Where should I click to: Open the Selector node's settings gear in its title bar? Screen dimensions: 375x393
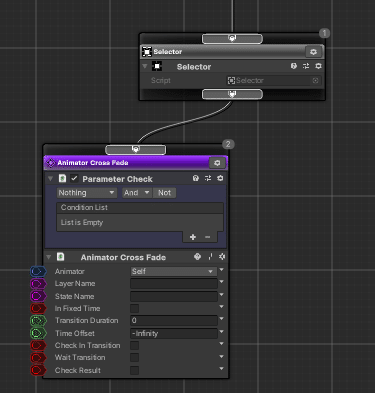[x=313, y=52]
